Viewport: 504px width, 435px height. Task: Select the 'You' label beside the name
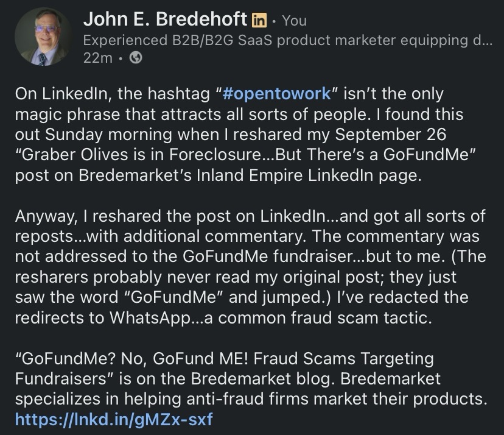coord(295,20)
